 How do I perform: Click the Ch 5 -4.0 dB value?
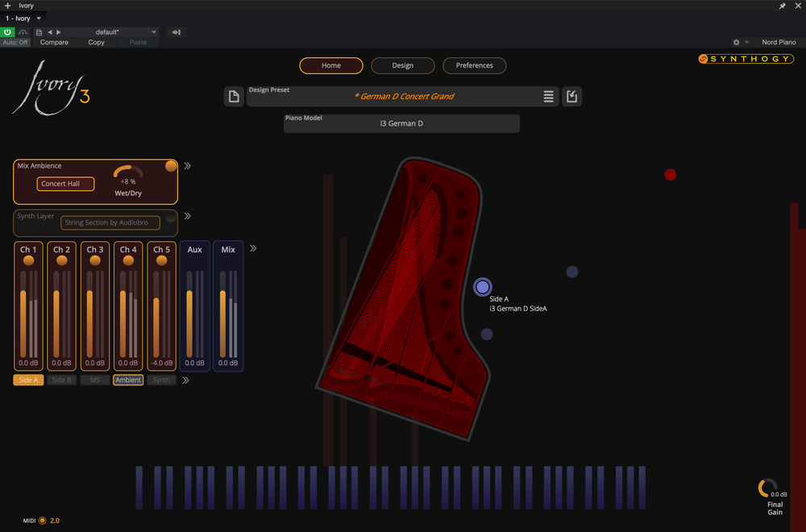coord(161,363)
